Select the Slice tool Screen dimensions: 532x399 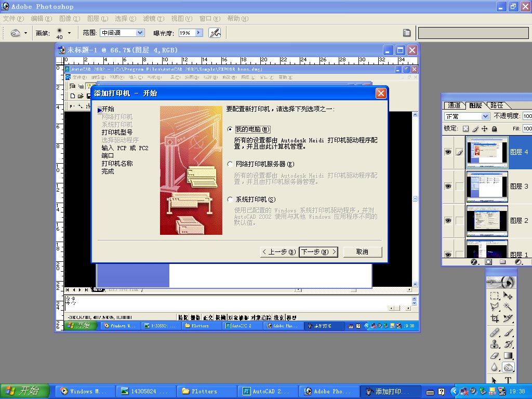(x=508, y=318)
